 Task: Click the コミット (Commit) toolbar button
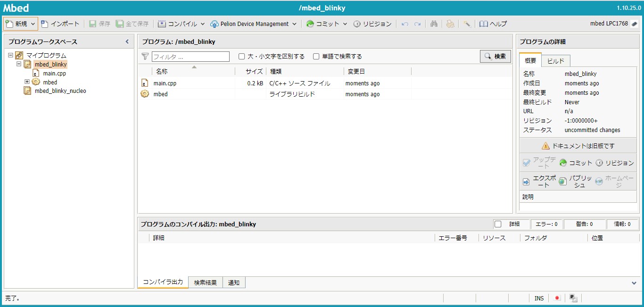(323, 24)
